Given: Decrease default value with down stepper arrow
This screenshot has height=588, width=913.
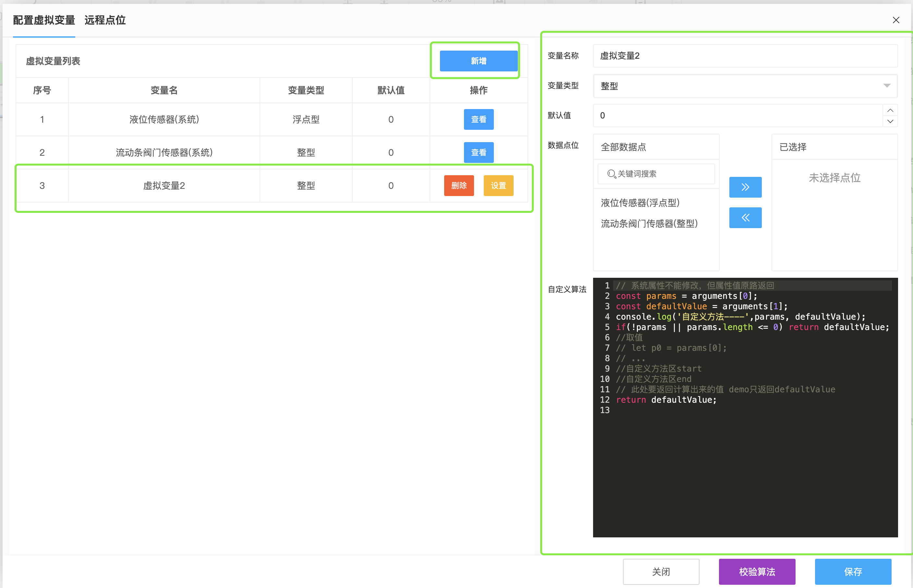Looking at the screenshot, I should (x=890, y=121).
